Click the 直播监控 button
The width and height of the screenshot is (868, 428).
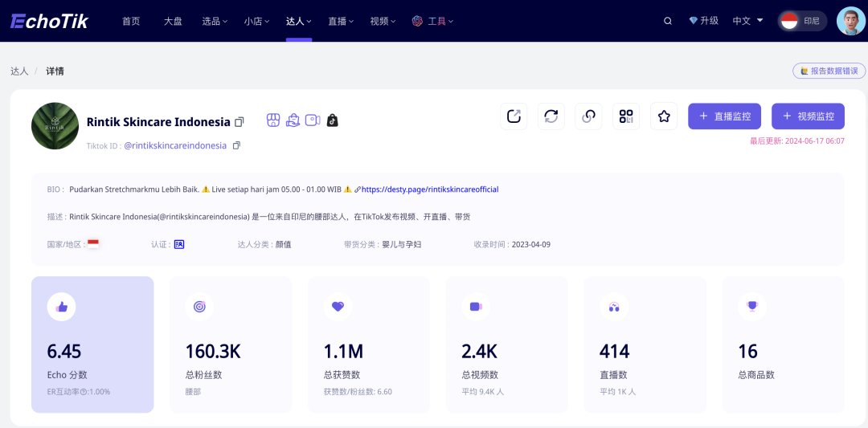726,116
